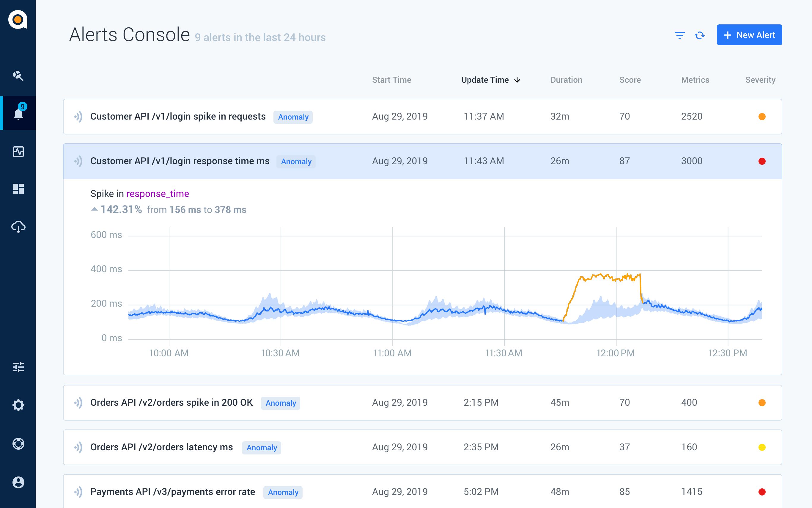This screenshot has height=508, width=812.
Task: Open the search explorer sidebar icon
Action: (x=18, y=76)
